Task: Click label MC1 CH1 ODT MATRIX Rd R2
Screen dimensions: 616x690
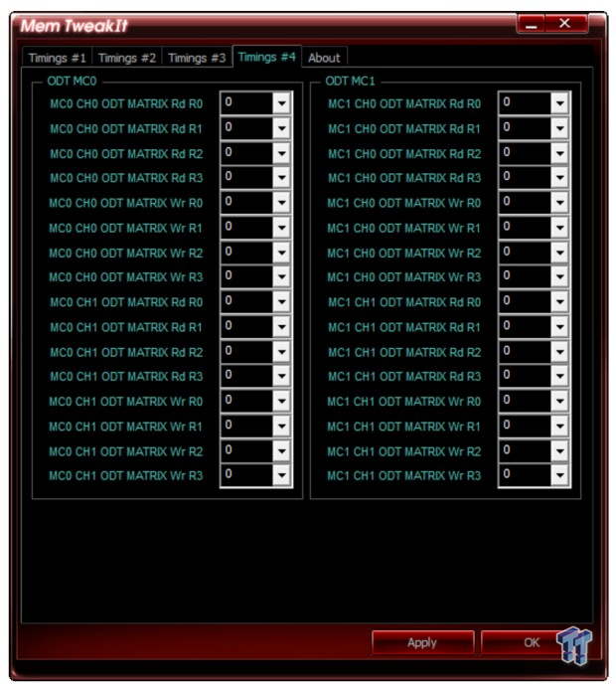Action: pos(404,353)
